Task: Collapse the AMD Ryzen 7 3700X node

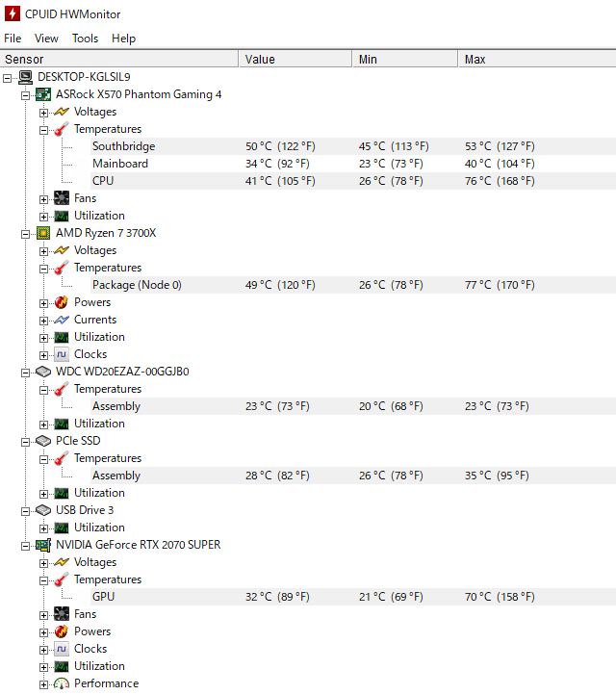Action: point(25,234)
